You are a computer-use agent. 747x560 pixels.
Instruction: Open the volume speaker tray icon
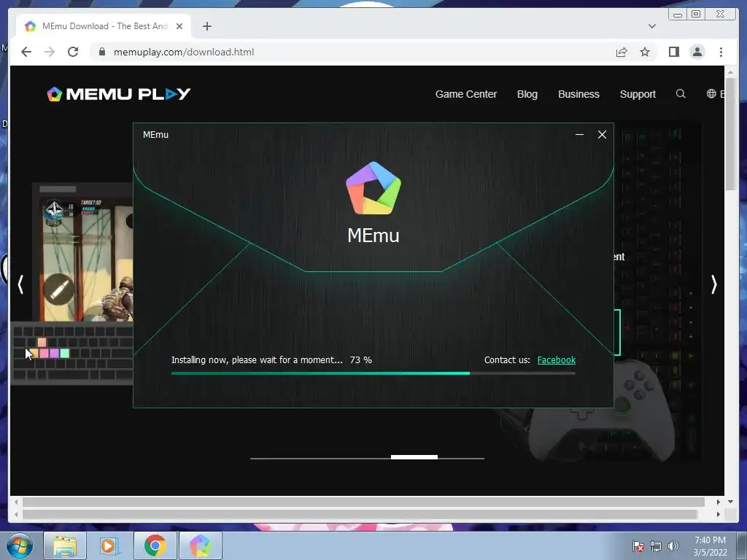(x=673, y=546)
